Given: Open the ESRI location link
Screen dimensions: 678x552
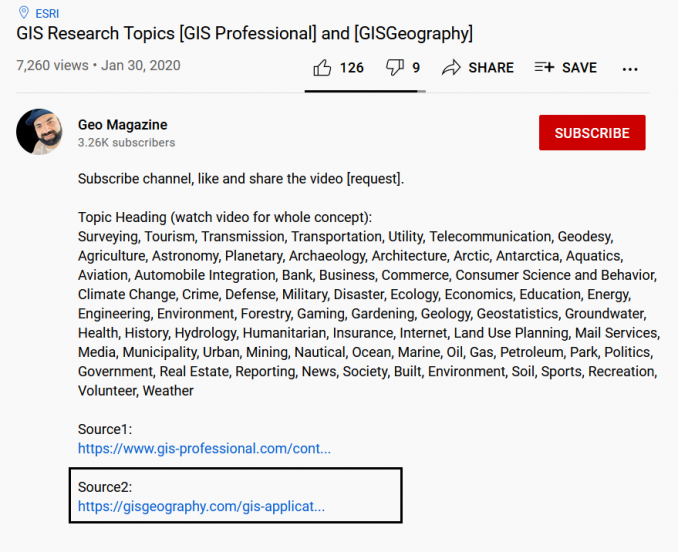Looking at the screenshot, I should click(x=47, y=14).
